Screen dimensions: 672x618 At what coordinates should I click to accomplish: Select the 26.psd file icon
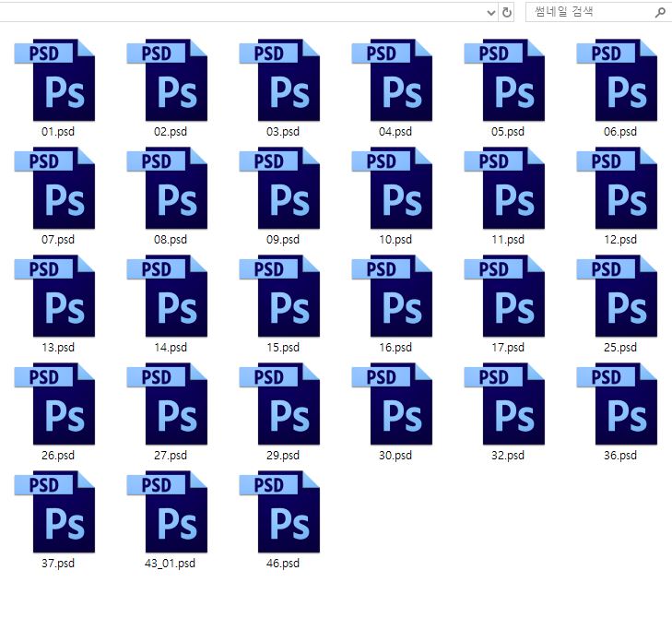coord(54,404)
